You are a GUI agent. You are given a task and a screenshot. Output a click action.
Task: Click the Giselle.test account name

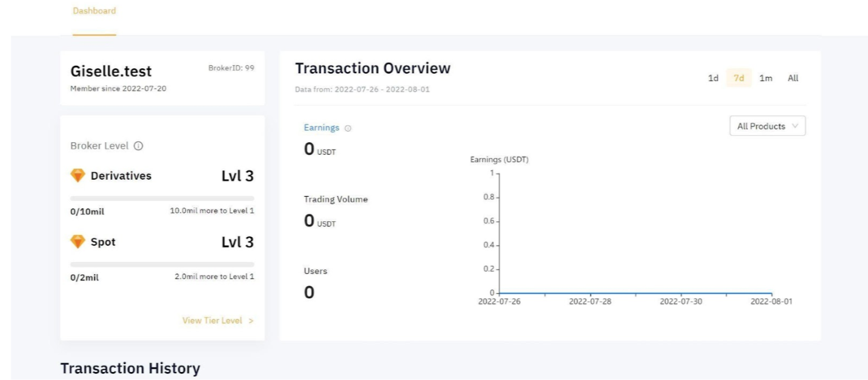[x=111, y=72]
